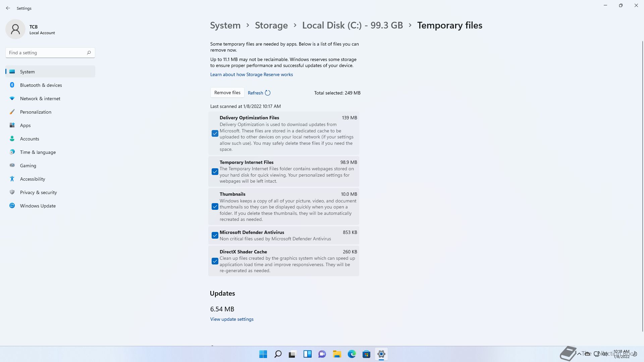Screen dimensions: 644x362
Task: Select Bluetooth & devices label in sidebar
Action: [x=41, y=85]
